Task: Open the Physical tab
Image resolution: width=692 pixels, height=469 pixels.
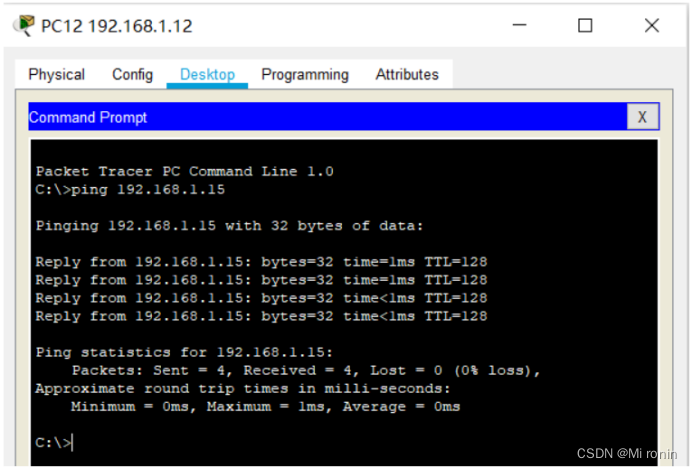Action: click(56, 75)
